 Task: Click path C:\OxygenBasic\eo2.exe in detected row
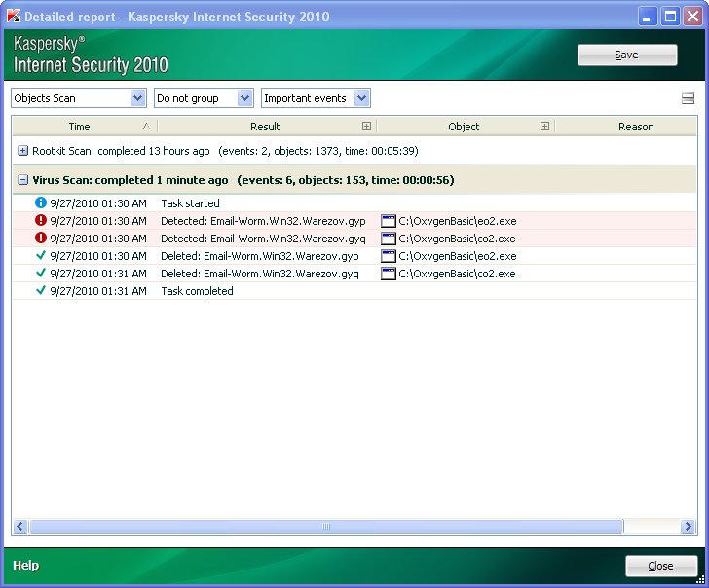pyautogui.click(x=457, y=221)
